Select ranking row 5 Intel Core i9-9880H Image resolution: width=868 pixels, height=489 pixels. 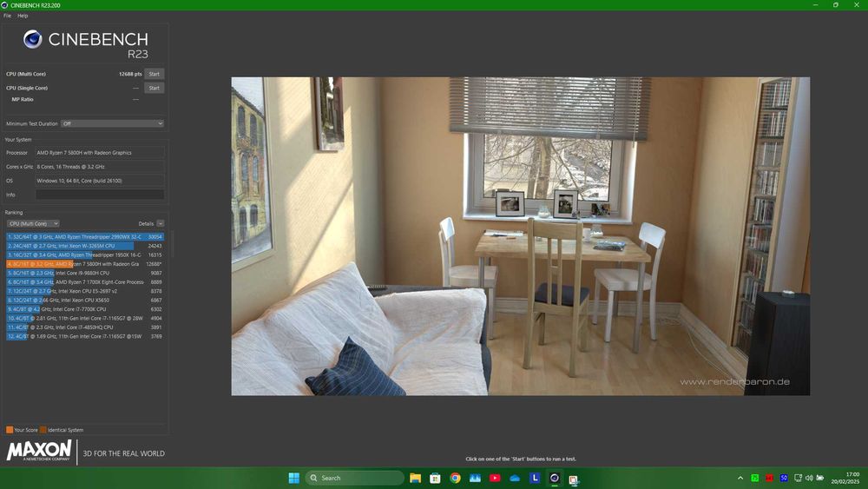coord(85,273)
